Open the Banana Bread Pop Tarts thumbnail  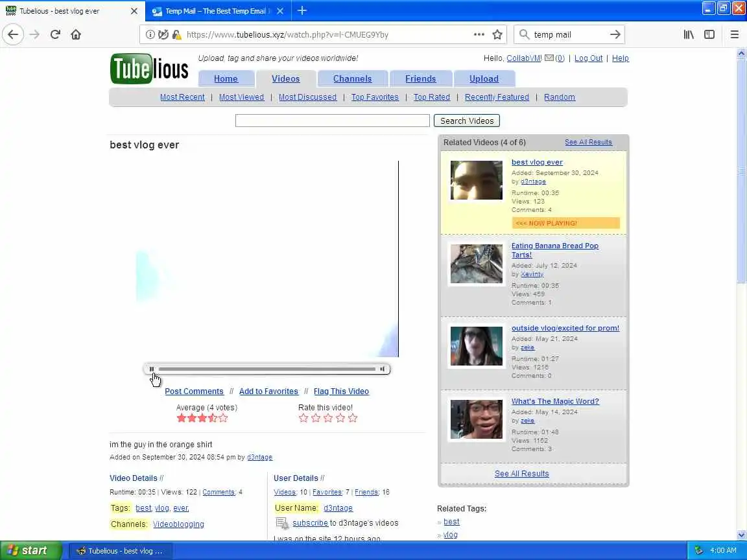coord(477,264)
